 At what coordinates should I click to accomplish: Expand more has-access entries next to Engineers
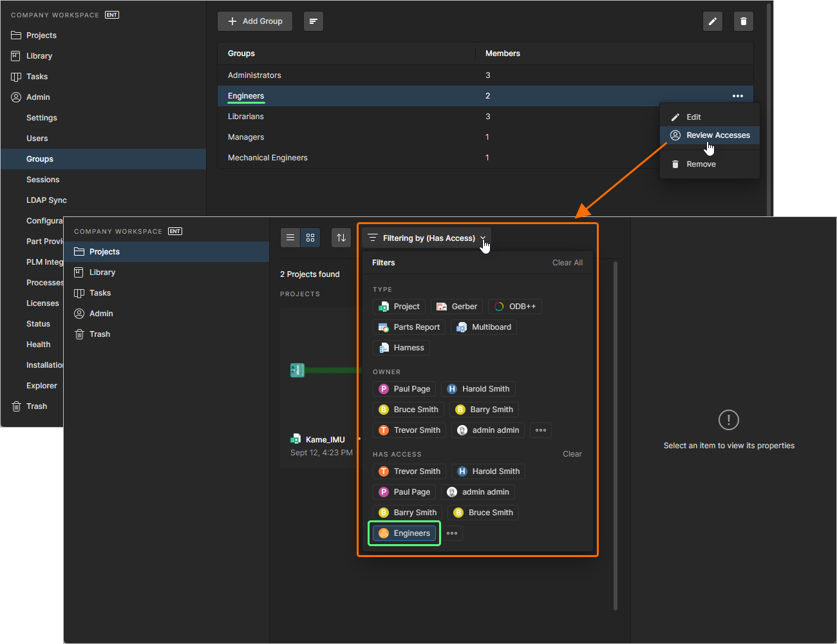[x=452, y=533]
